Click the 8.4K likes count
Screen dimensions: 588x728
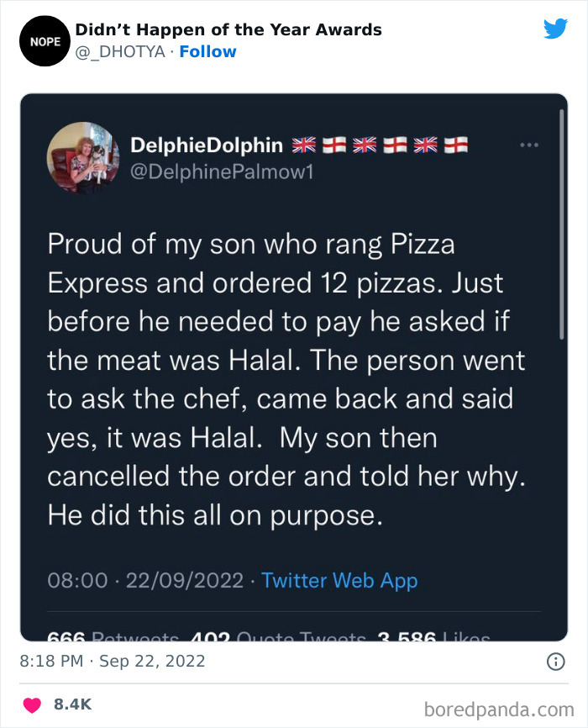tap(71, 704)
